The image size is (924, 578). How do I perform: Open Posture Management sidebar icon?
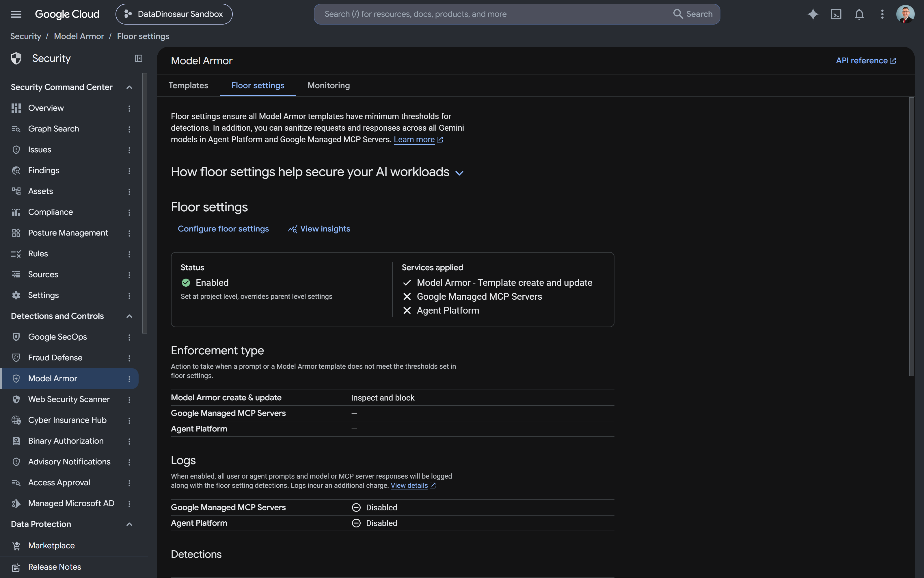[x=16, y=233]
